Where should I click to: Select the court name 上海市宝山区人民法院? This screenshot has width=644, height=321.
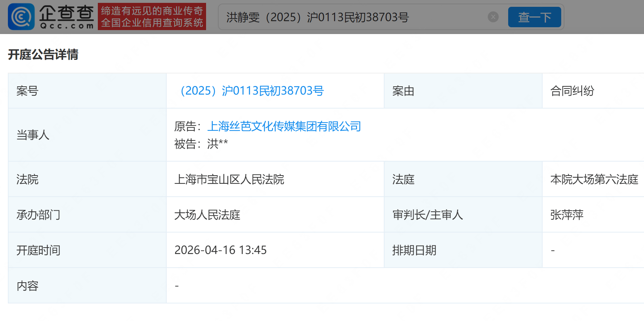tap(229, 179)
